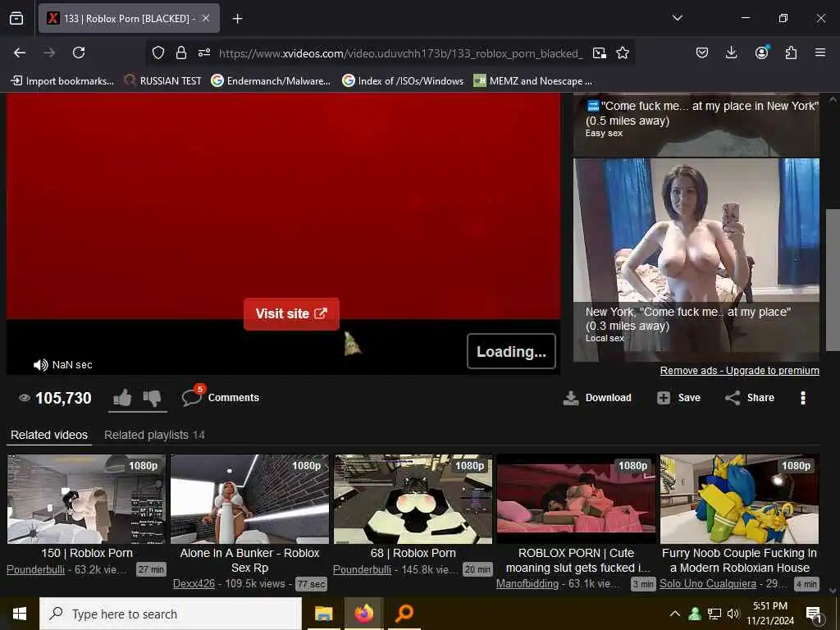Open the RUSSIAN TEST bookmark
Screen dimensions: 840x630
pyautogui.click(x=163, y=81)
